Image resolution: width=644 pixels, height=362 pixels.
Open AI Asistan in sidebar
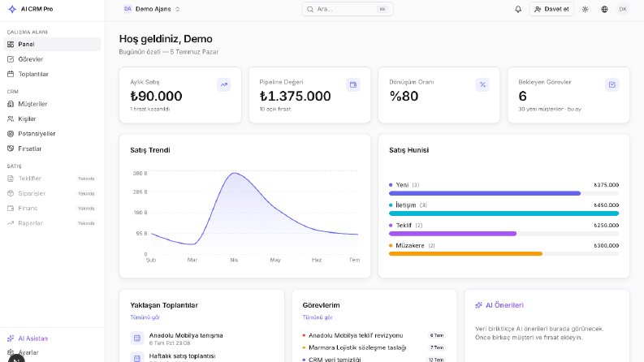coord(52,338)
